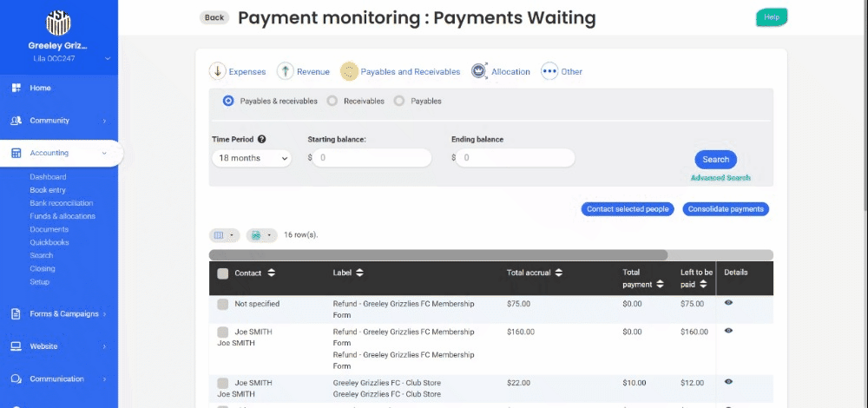Sort by Total accrual column arrows

[559, 273]
